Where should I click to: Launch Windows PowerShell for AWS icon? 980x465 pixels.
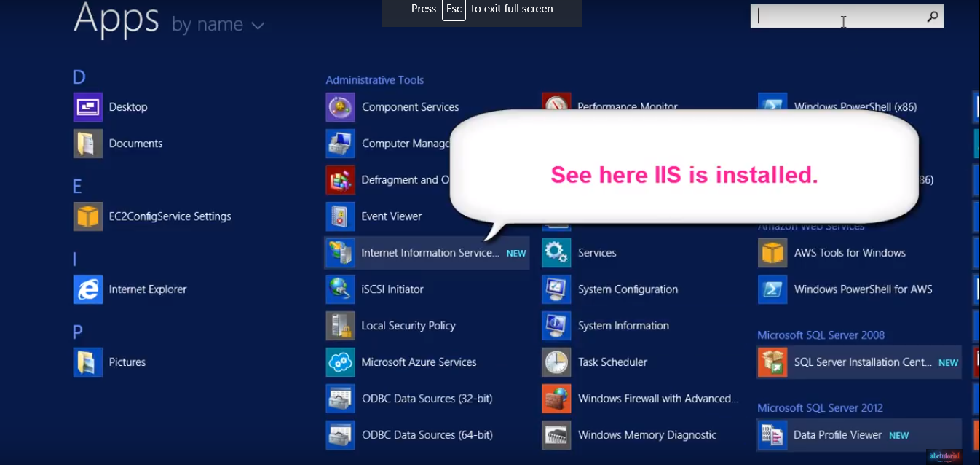(x=772, y=289)
